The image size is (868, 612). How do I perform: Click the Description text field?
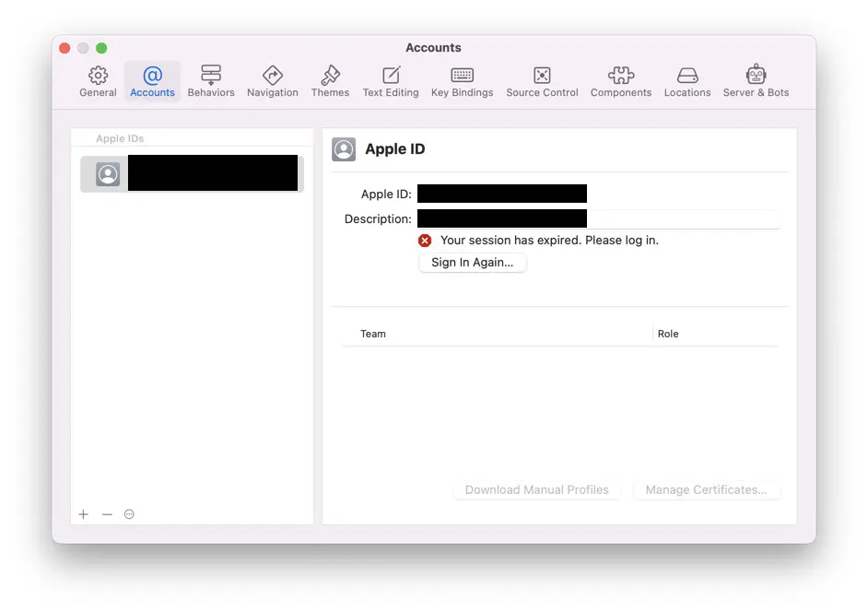(x=597, y=219)
